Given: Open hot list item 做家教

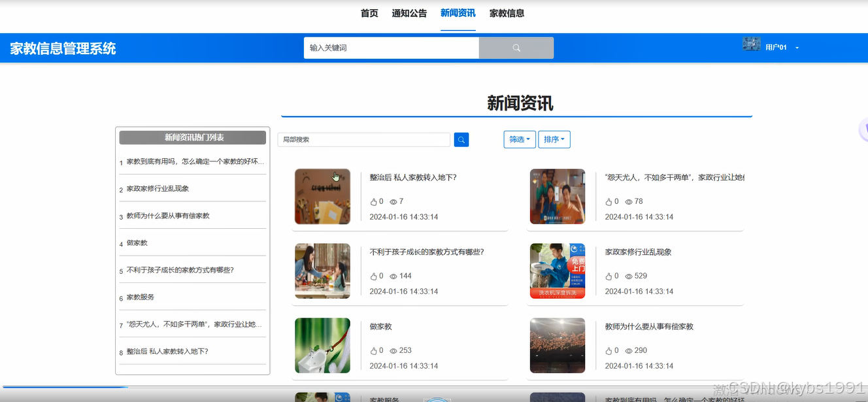Looking at the screenshot, I should point(137,243).
